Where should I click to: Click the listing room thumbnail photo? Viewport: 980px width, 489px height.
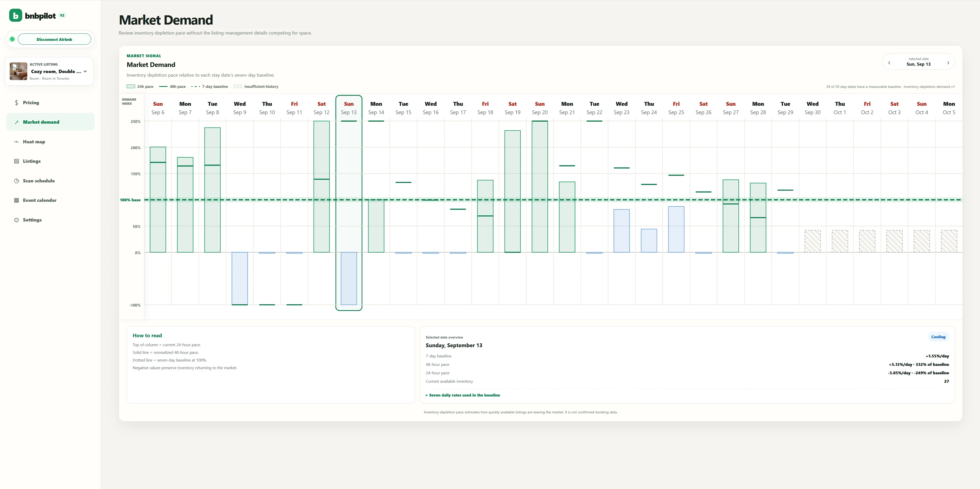pos(18,71)
